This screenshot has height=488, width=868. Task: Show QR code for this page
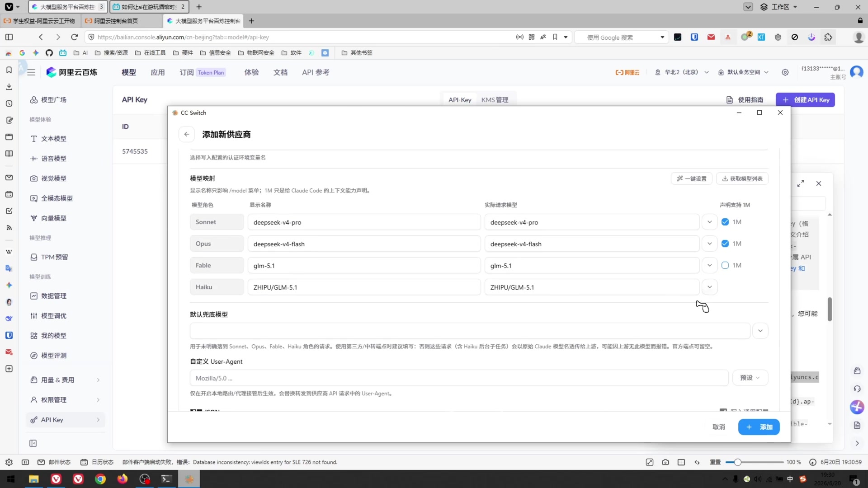532,37
